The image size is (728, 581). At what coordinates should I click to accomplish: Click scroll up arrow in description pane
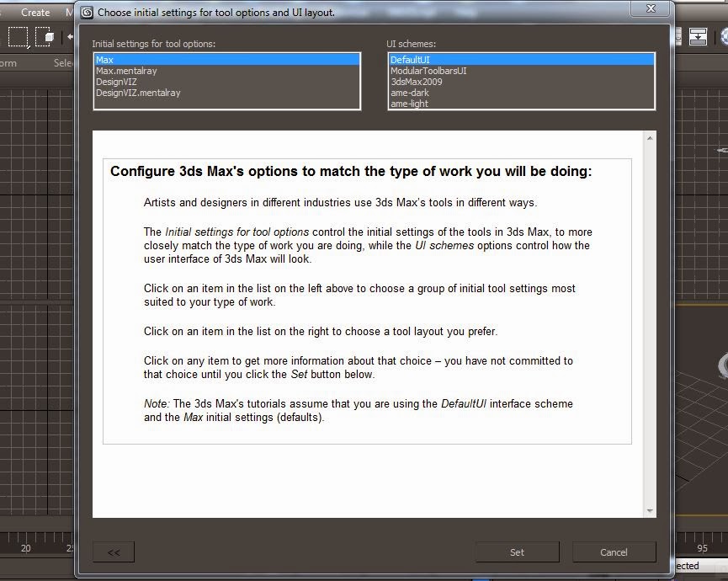(x=650, y=138)
